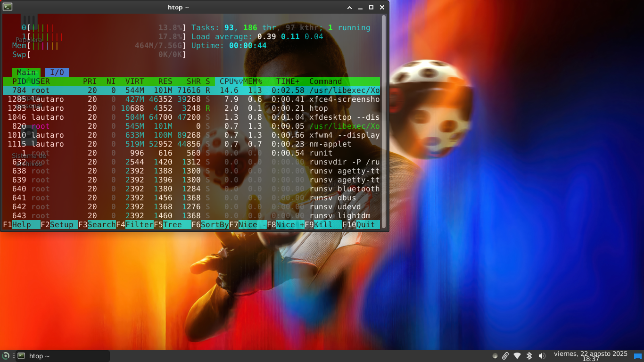
Task: Maximize the htop terminal window
Action: click(x=371, y=8)
